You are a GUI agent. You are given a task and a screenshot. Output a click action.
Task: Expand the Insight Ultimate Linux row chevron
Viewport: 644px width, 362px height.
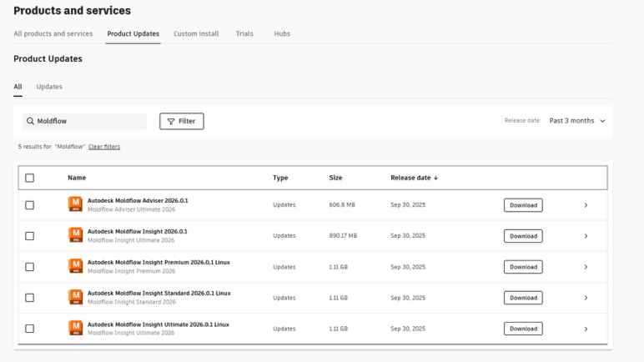(x=586, y=329)
